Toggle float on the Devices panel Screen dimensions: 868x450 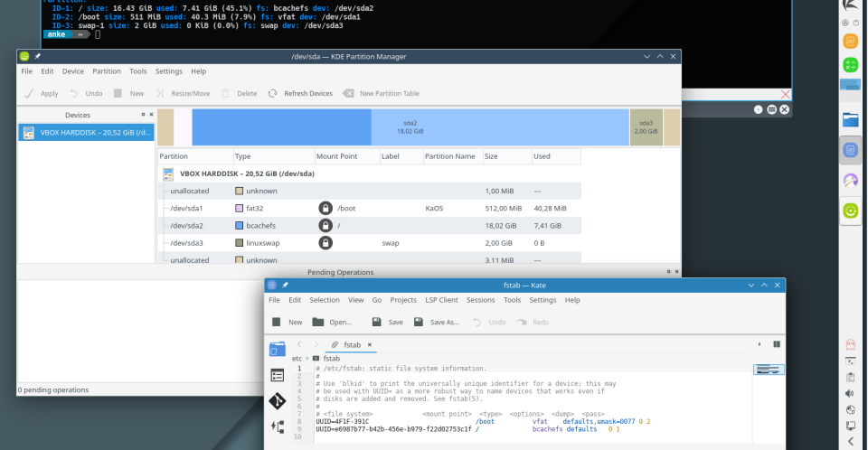[x=141, y=115]
